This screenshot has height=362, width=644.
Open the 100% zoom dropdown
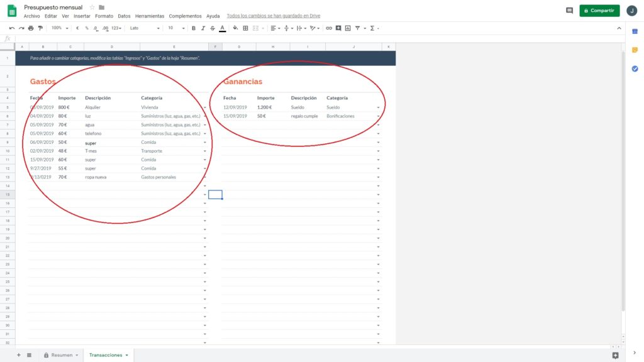click(60, 28)
